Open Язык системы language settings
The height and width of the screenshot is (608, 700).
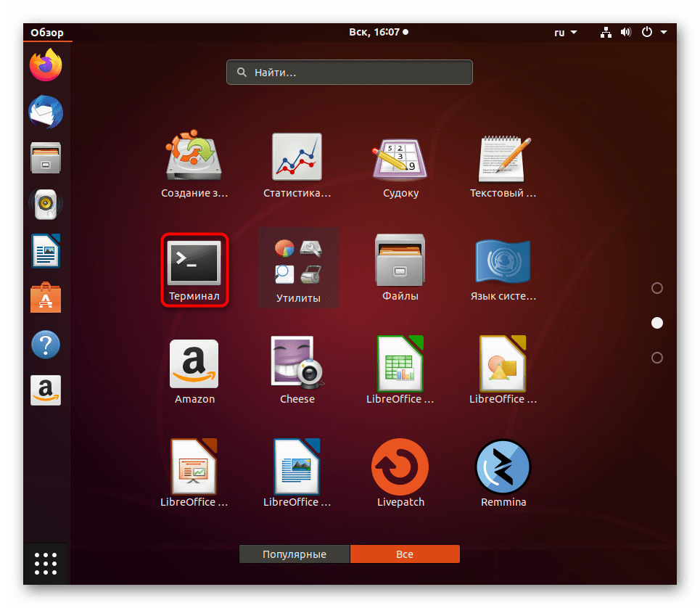point(503,268)
